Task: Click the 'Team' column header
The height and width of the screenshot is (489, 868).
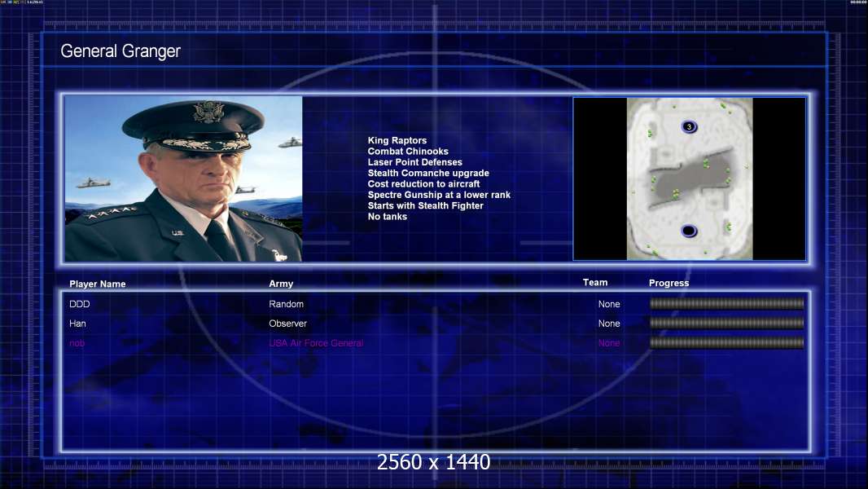Action: tap(595, 283)
